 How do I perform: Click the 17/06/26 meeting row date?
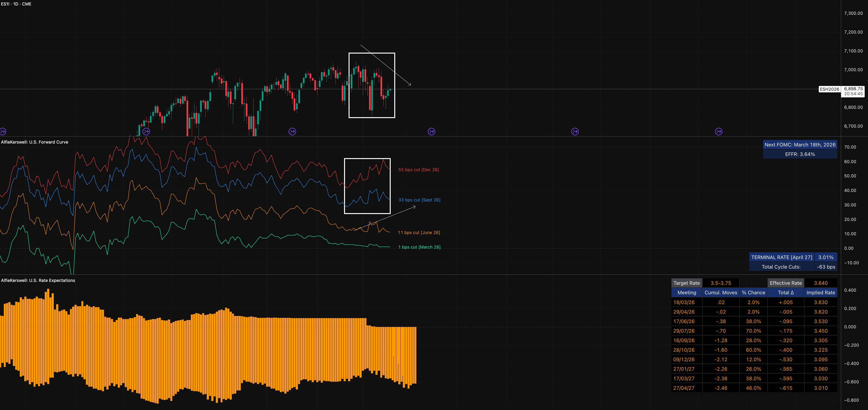684,321
